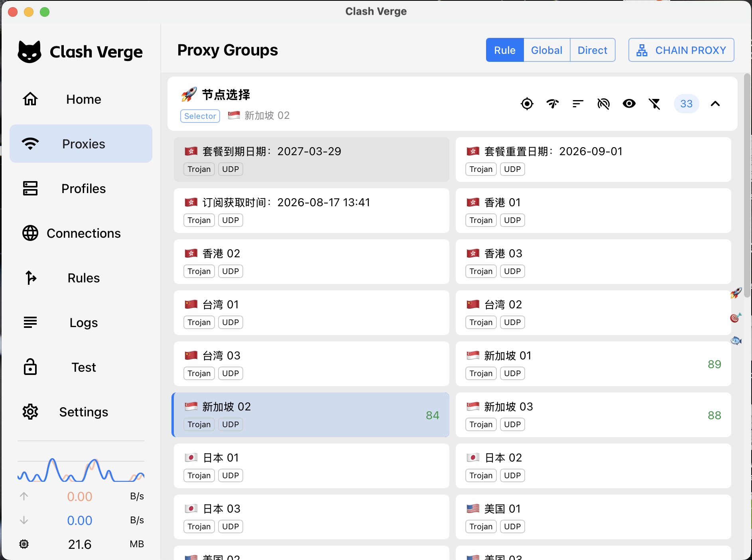Click the 84 delay value on 新加坡 02

pos(432,415)
